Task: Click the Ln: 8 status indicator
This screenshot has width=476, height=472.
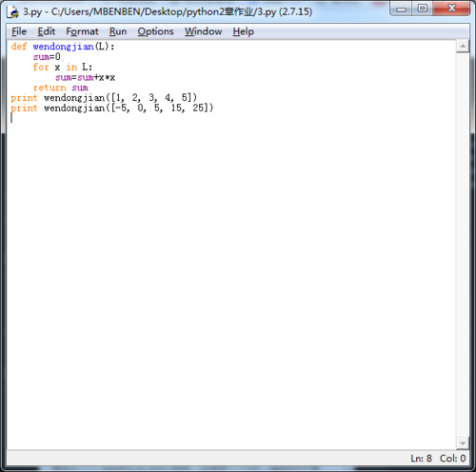Action: click(x=422, y=459)
